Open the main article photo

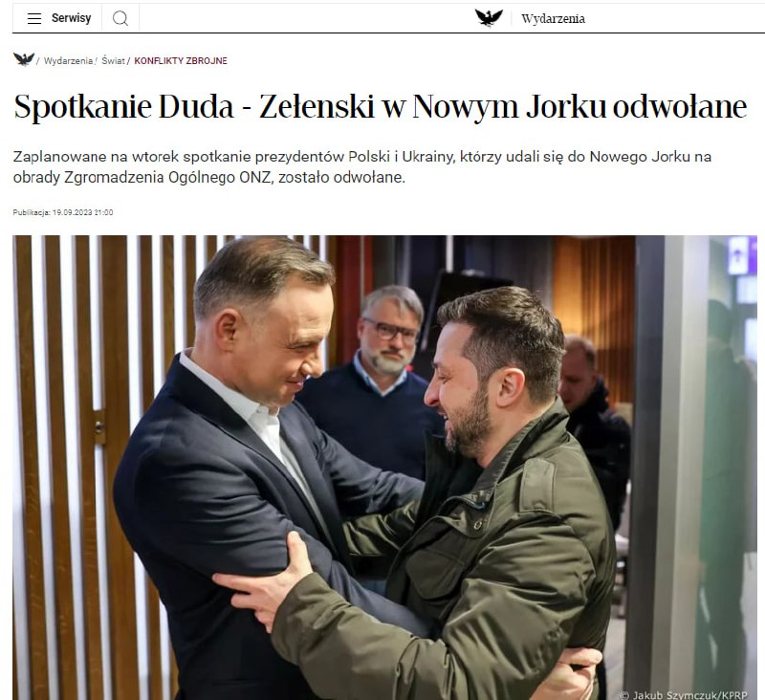click(x=385, y=468)
